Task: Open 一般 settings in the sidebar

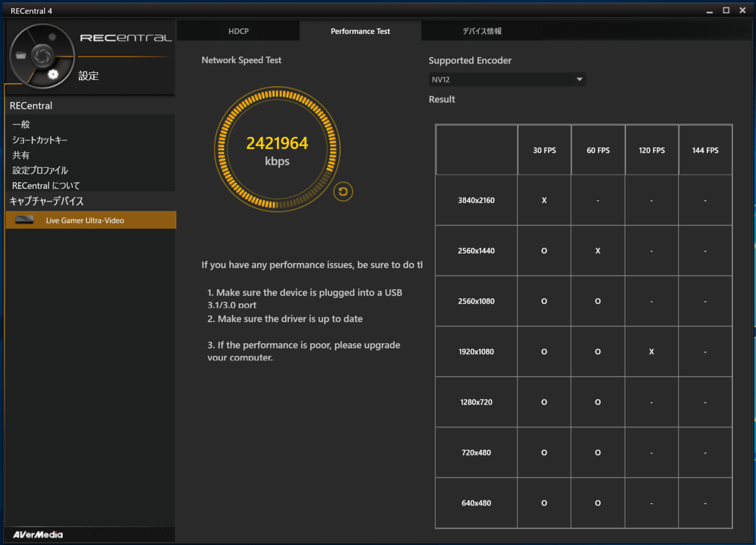Action: pos(21,124)
